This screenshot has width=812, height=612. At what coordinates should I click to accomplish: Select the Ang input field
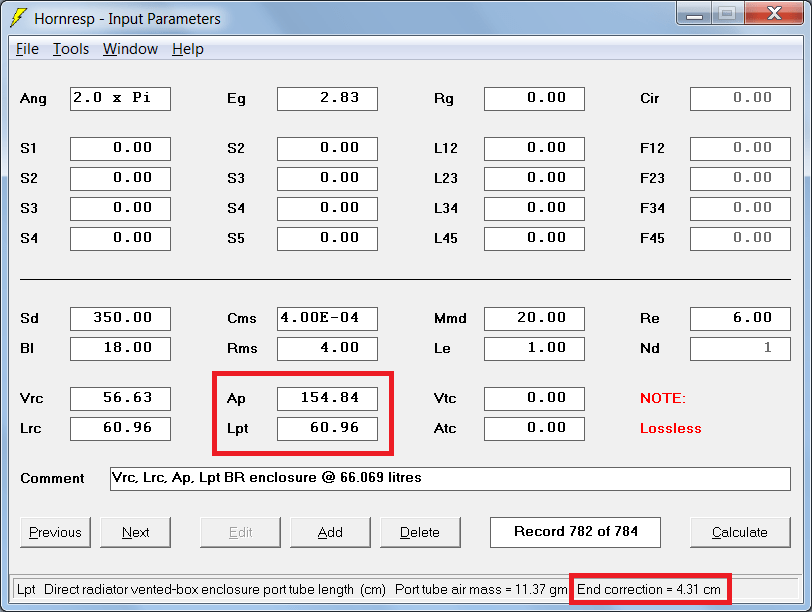pyautogui.click(x=120, y=99)
